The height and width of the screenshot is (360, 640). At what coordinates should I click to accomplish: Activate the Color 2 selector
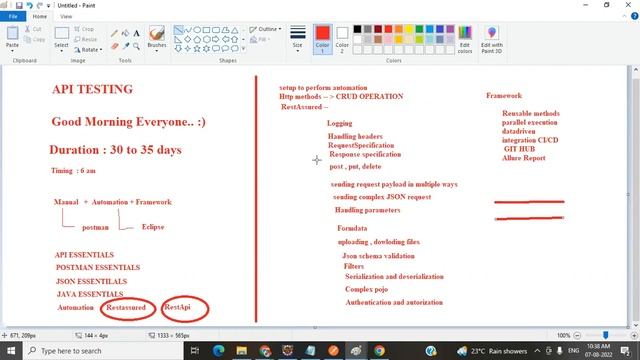tap(342, 40)
